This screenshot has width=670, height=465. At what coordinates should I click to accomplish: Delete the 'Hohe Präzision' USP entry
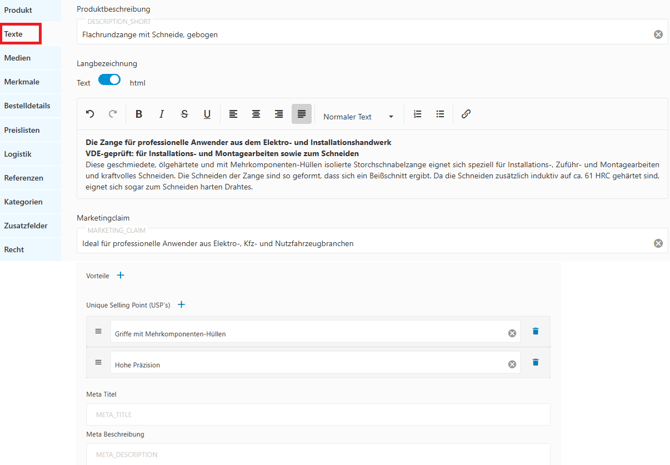point(536,363)
